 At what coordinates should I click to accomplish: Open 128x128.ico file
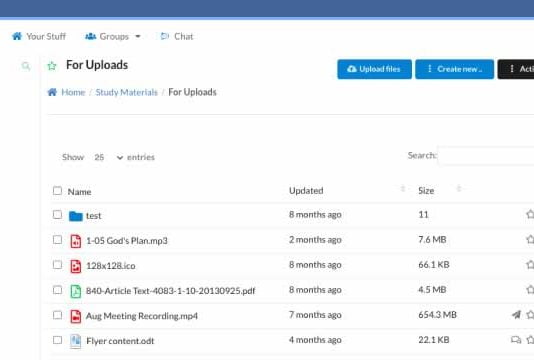tap(111, 266)
